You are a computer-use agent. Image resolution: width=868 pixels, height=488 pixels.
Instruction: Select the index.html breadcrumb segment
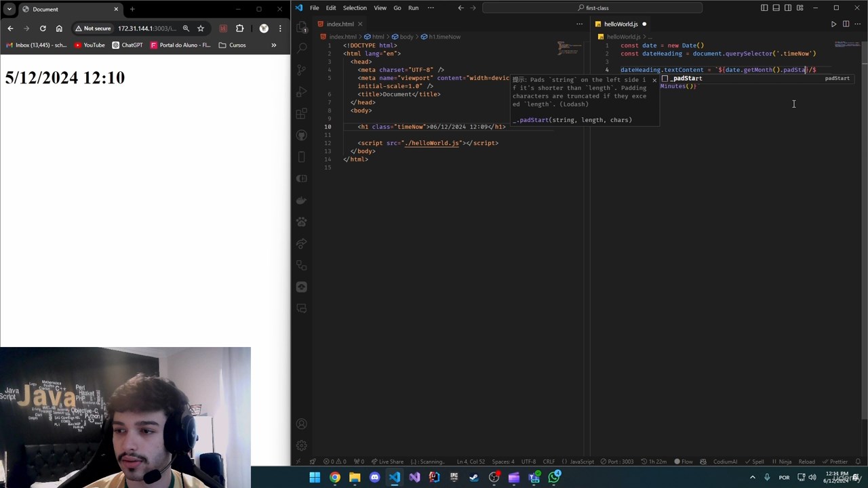[x=339, y=37]
